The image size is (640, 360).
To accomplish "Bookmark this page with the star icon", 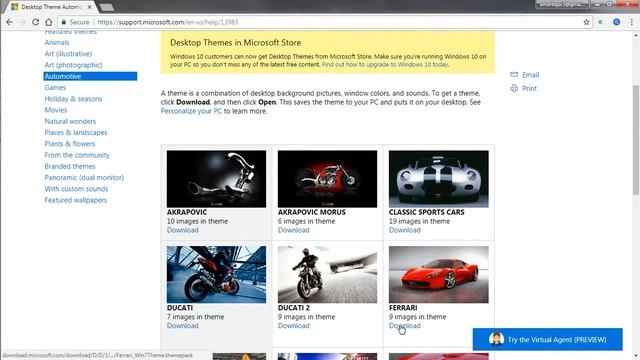I will pos(587,22).
